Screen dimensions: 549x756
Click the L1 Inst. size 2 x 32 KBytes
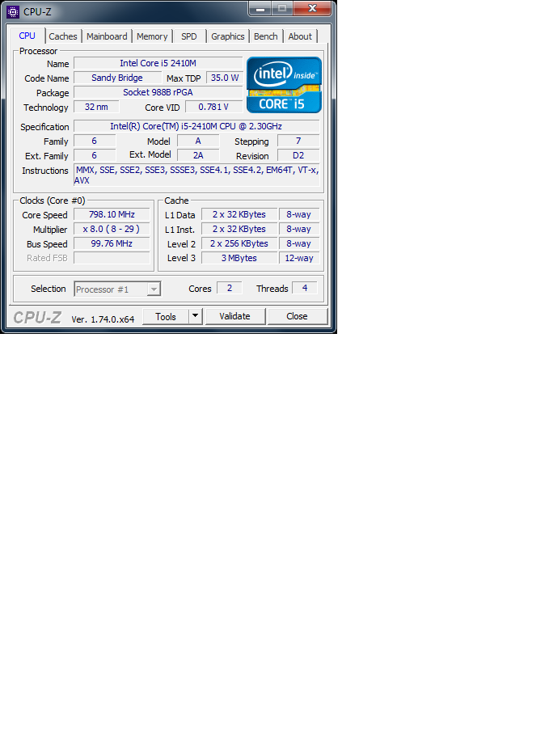(x=239, y=229)
